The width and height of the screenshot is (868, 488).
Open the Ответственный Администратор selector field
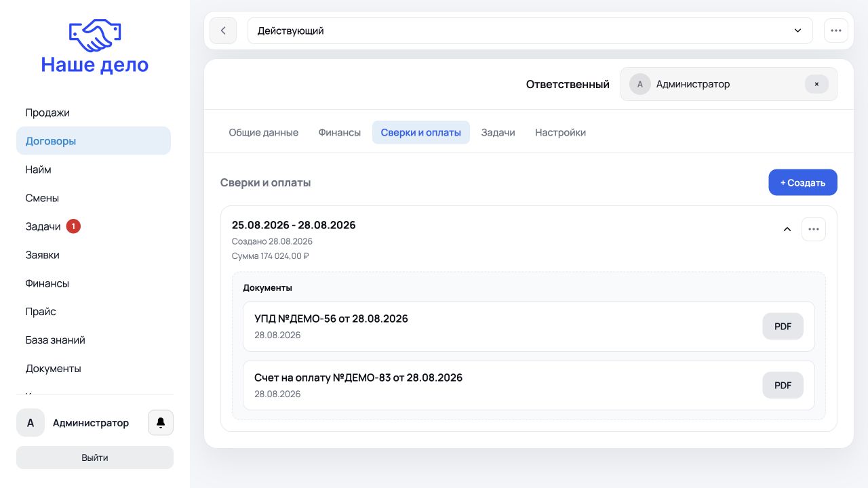tap(729, 84)
